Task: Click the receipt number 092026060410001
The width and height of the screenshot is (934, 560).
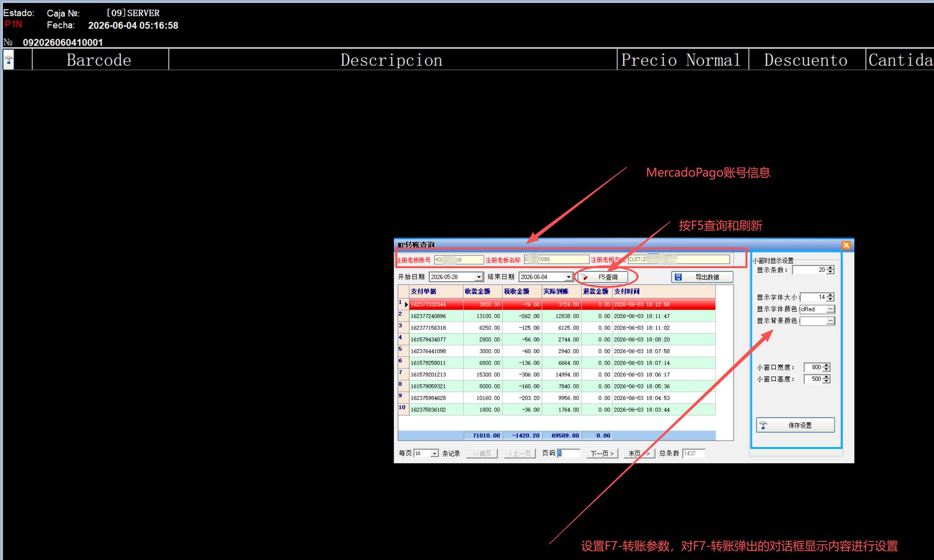Action: [63, 42]
